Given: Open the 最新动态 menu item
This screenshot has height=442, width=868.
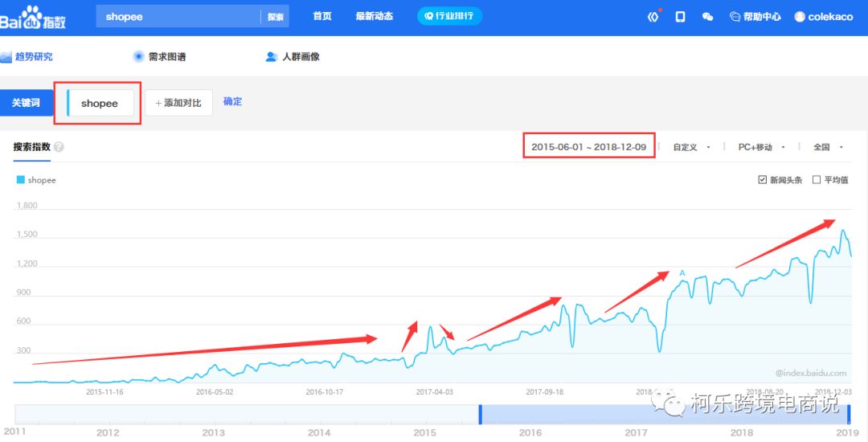Looking at the screenshot, I should click(375, 16).
